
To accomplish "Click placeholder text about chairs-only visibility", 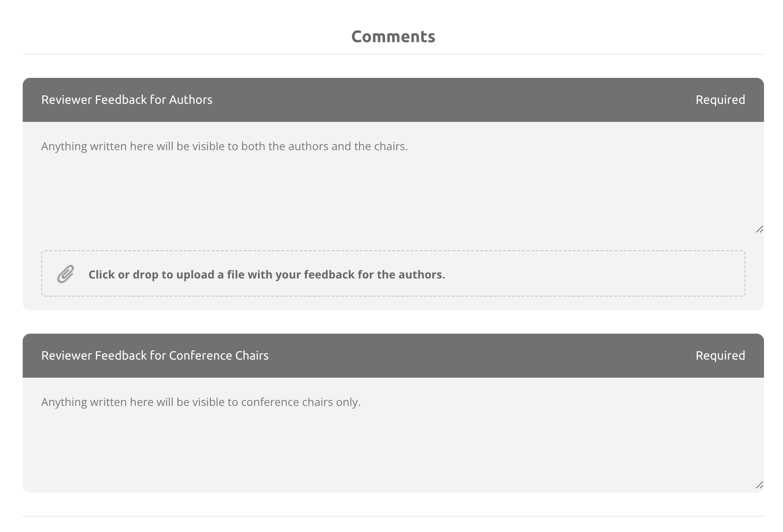I will click(x=201, y=402).
